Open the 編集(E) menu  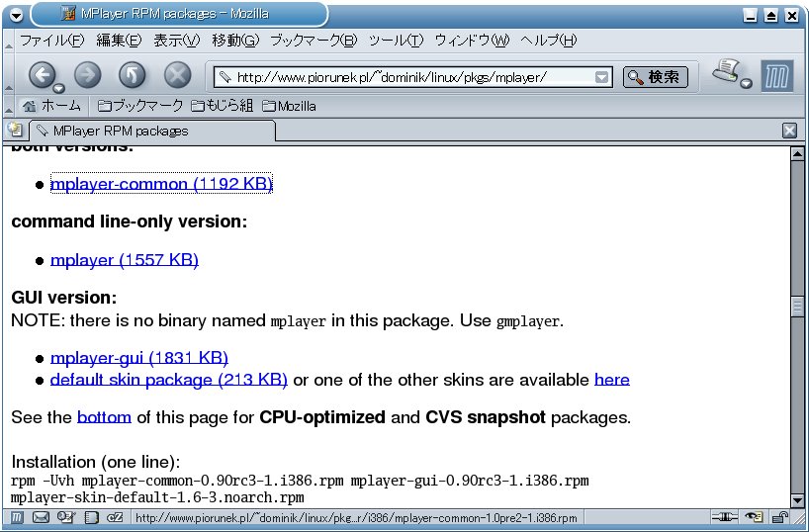pyautogui.click(x=119, y=41)
